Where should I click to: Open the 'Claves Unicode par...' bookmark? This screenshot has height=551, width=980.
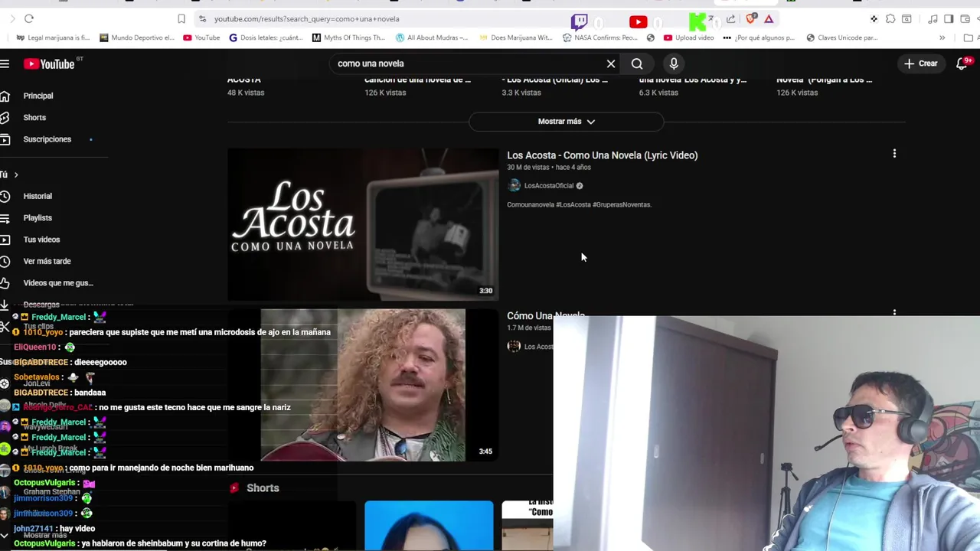(x=841, y=37)
